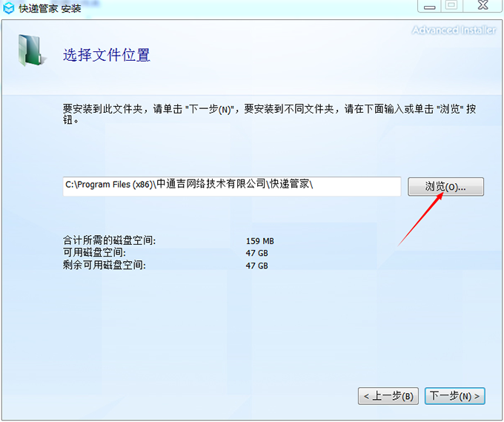Click the green folder icon
Image resolution: width=504 pixels, height=422 pixels.
point(31,50)
